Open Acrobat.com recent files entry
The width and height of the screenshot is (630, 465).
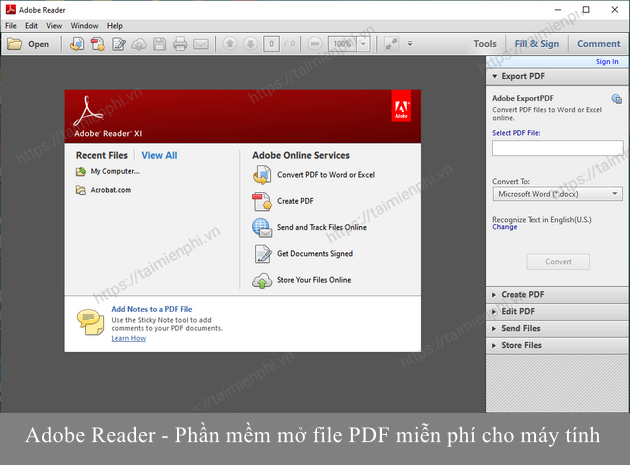point(111,190)
